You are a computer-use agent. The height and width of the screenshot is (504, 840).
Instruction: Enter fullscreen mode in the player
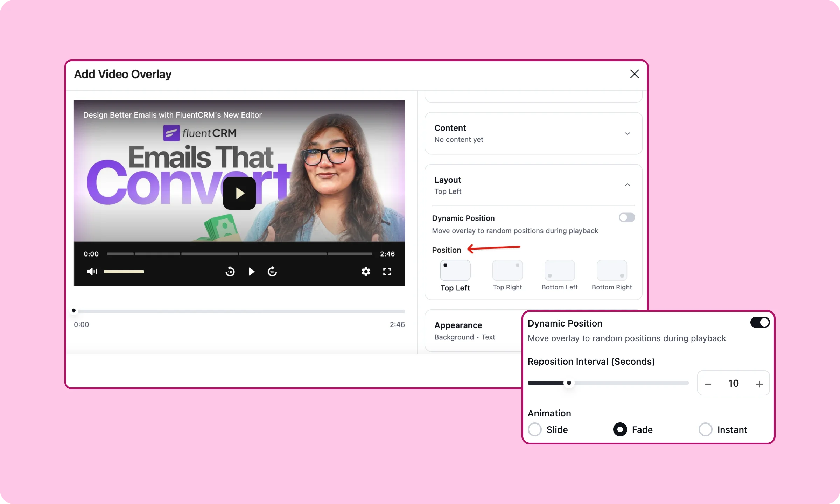pos(387,272)
